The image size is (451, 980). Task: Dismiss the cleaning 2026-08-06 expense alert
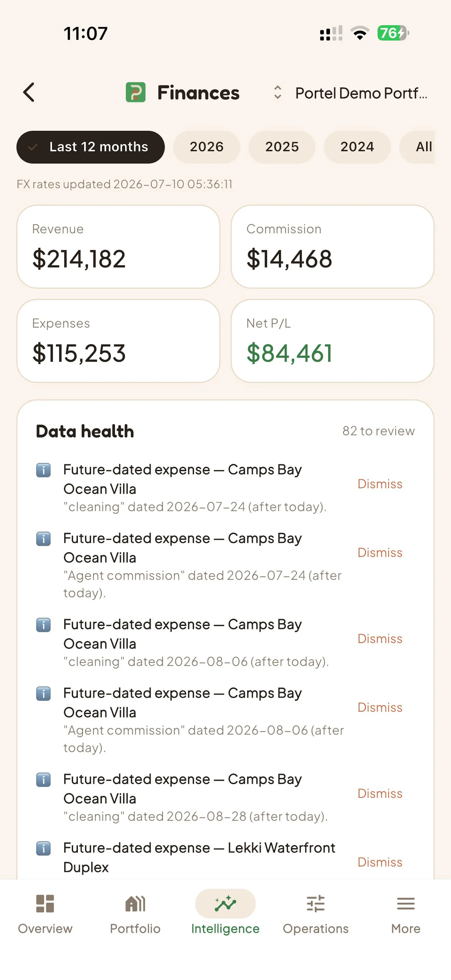[380, 639]
